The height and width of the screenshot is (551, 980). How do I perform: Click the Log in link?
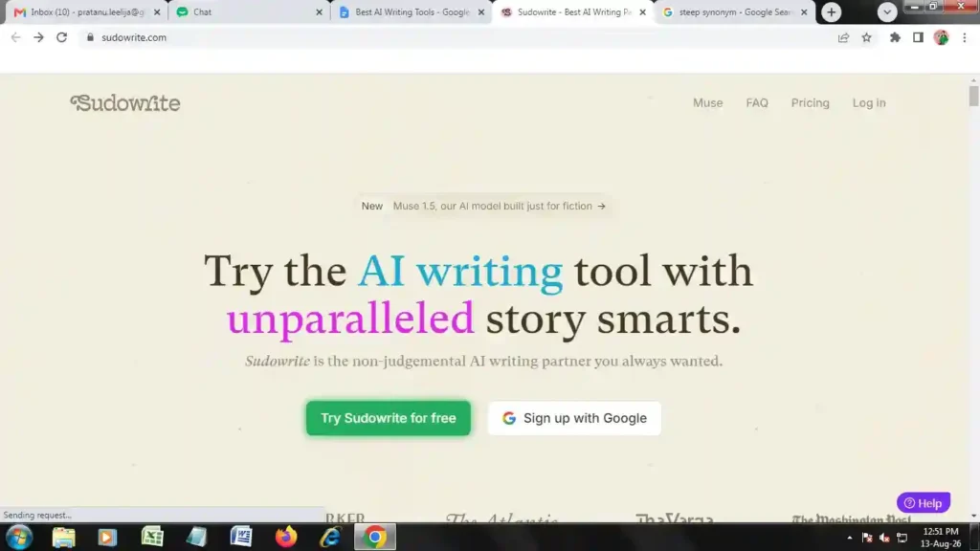tap(869, 103)
